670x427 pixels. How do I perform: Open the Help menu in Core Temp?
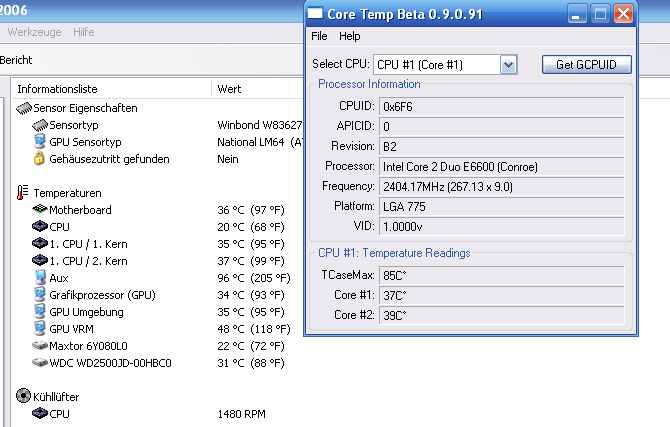(x=350, y=36)
